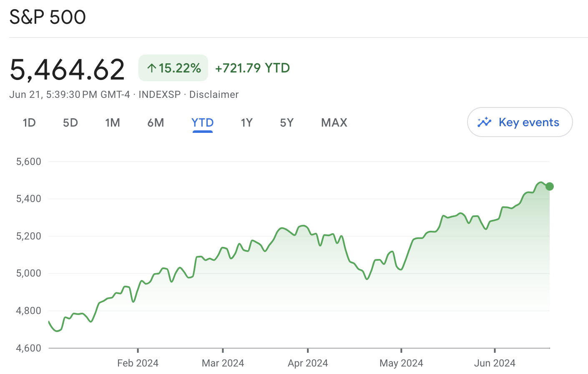Show the 1M chart view
Image resolution: width=588 pixels, height=374 pixels.
tap(113, 122)
